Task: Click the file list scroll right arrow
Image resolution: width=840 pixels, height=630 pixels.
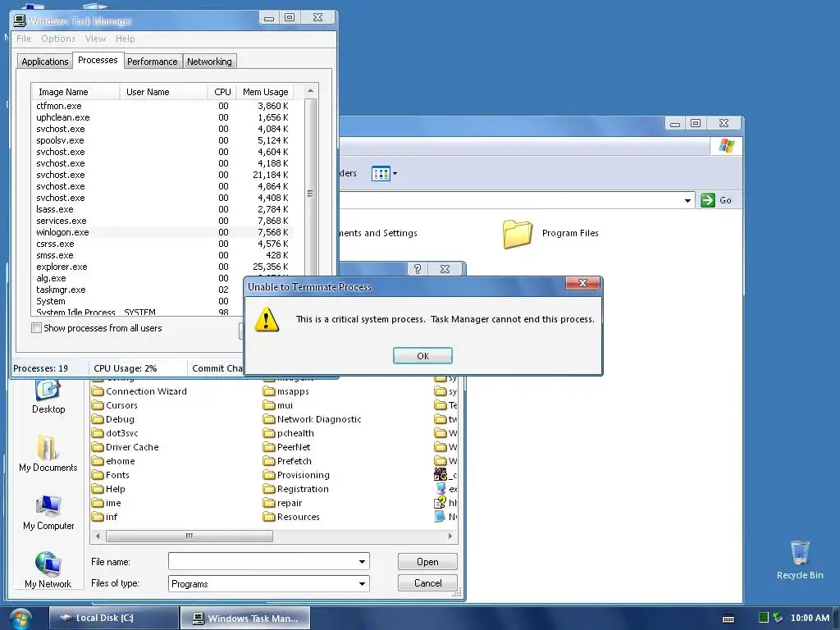Action: pyautogui.click(x=450, y=536)
